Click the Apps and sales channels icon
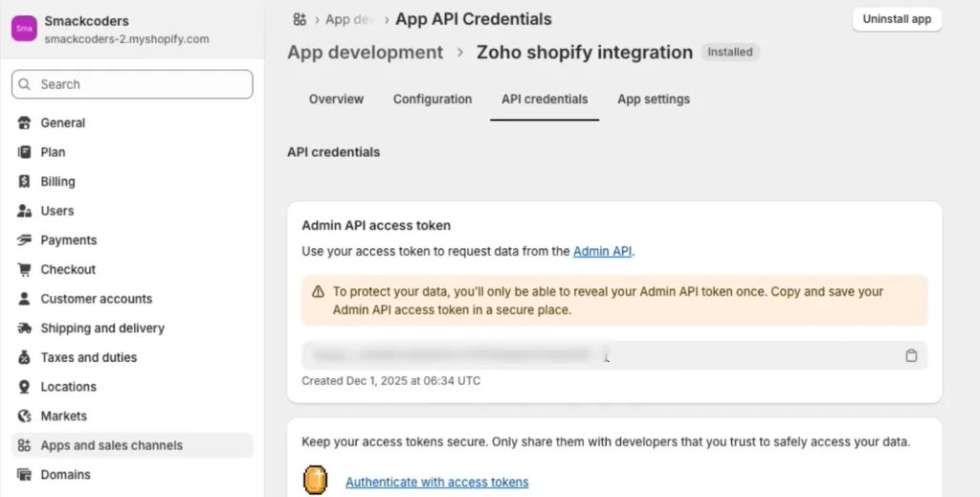The width and height of the screenshot is (980, 497). 24,445
